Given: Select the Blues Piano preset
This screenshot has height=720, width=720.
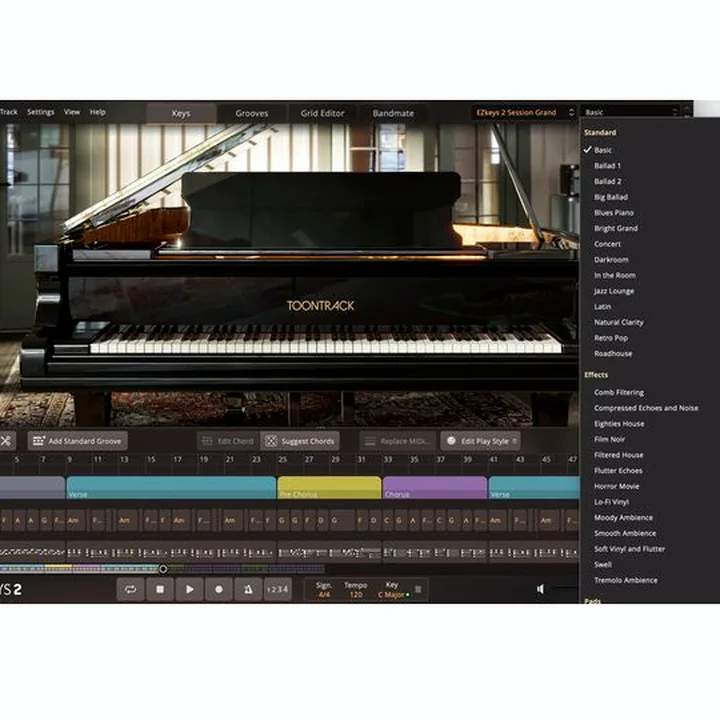Looking at the screenshot, I should 613,213.
